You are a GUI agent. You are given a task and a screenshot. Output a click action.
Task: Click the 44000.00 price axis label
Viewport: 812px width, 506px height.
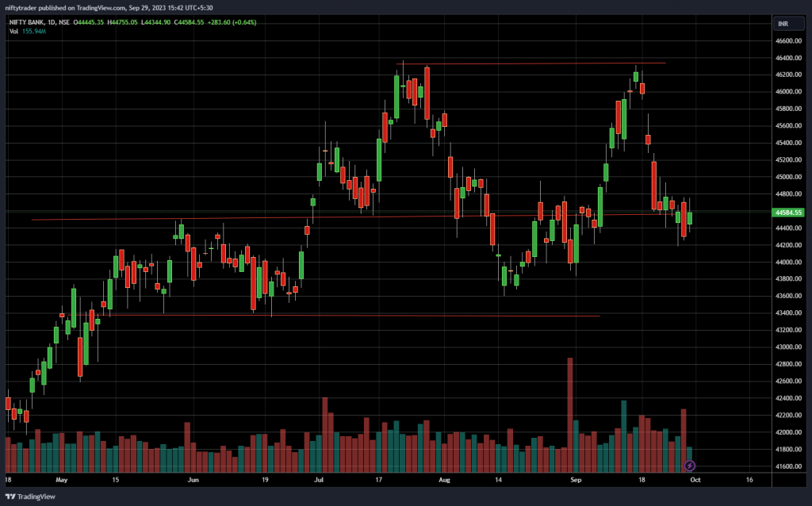pyautogui.click(x=789, y=262)
